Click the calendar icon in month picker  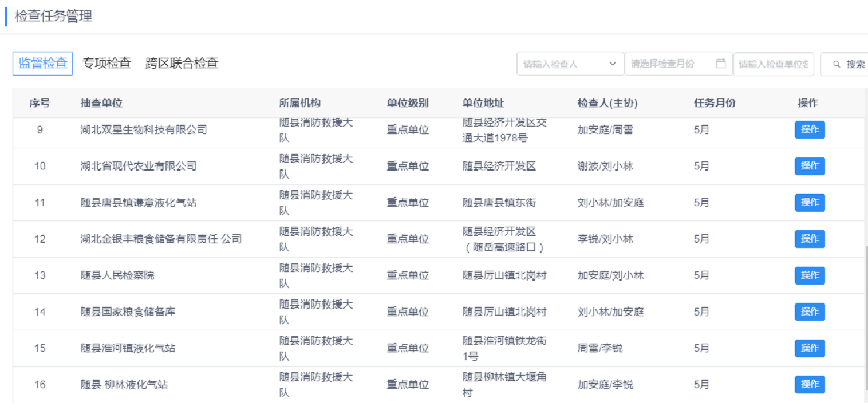(x=721, y=64)
